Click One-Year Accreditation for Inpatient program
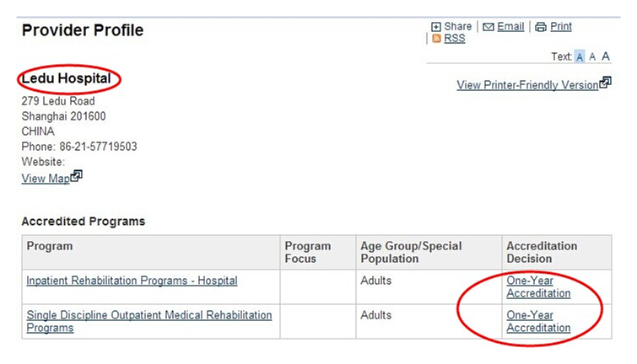 (538, 286)
